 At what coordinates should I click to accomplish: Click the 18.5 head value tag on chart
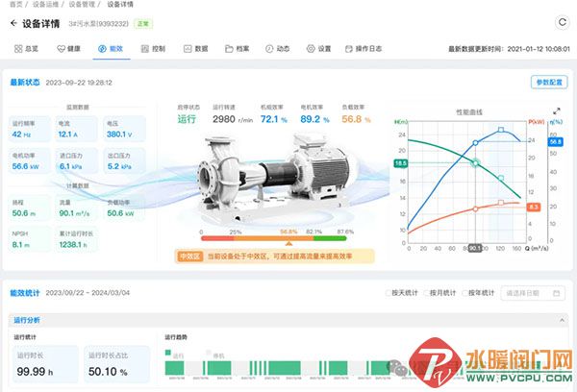401,163
